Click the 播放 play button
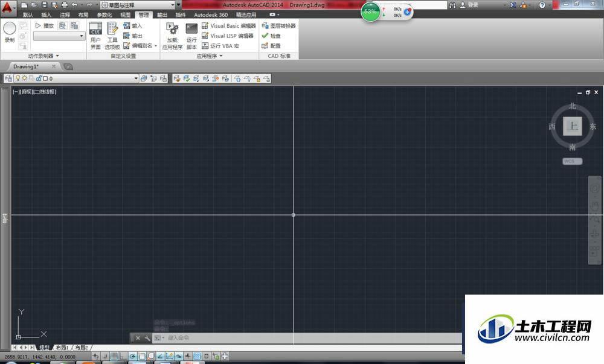The height and width of the screenshot is (364, 604). tap(45, 26)
